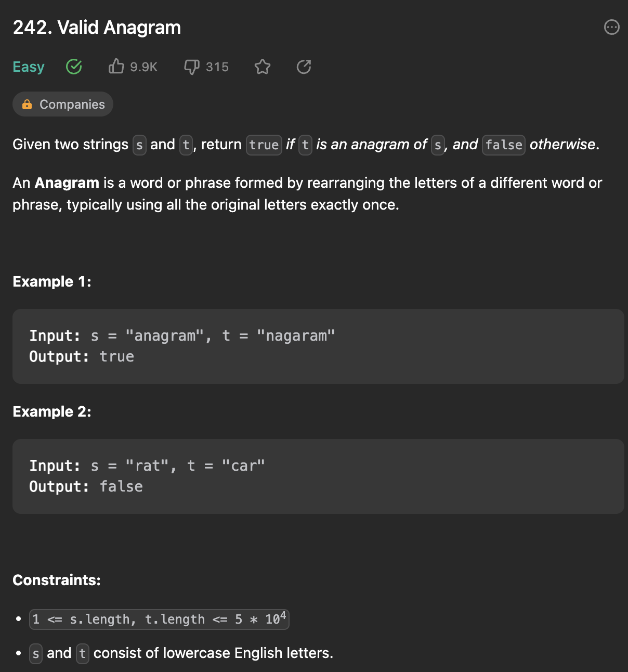628x672 pixels.
Task: Click the thumbs-up like icon
Action: coord(116,67)
